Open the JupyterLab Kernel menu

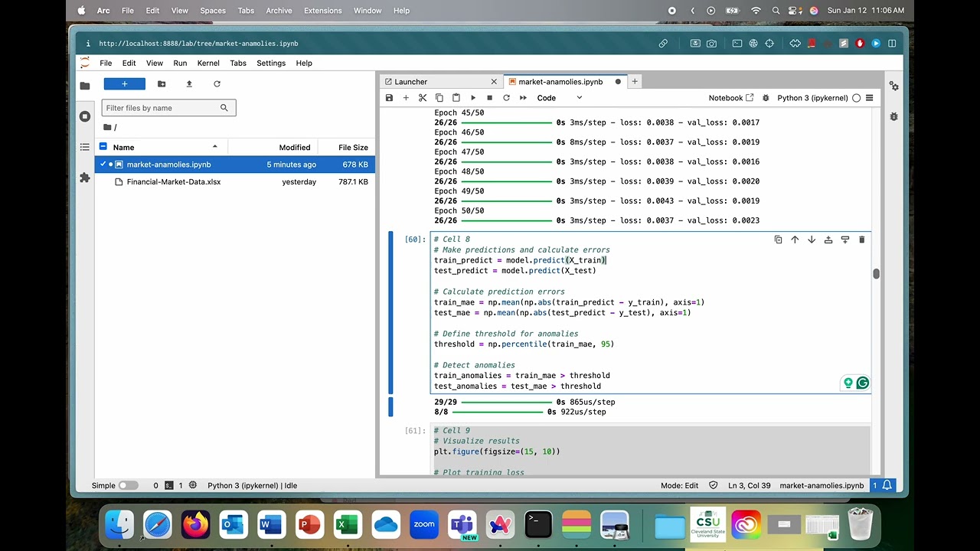[x=208, y=63]
